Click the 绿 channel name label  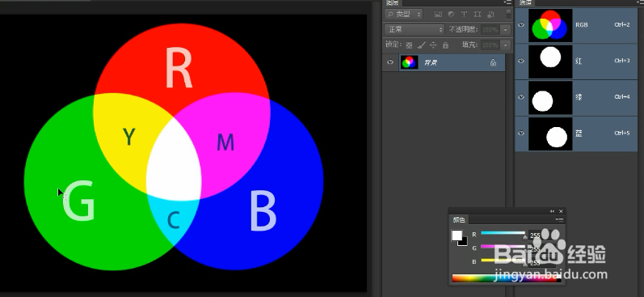579,97
